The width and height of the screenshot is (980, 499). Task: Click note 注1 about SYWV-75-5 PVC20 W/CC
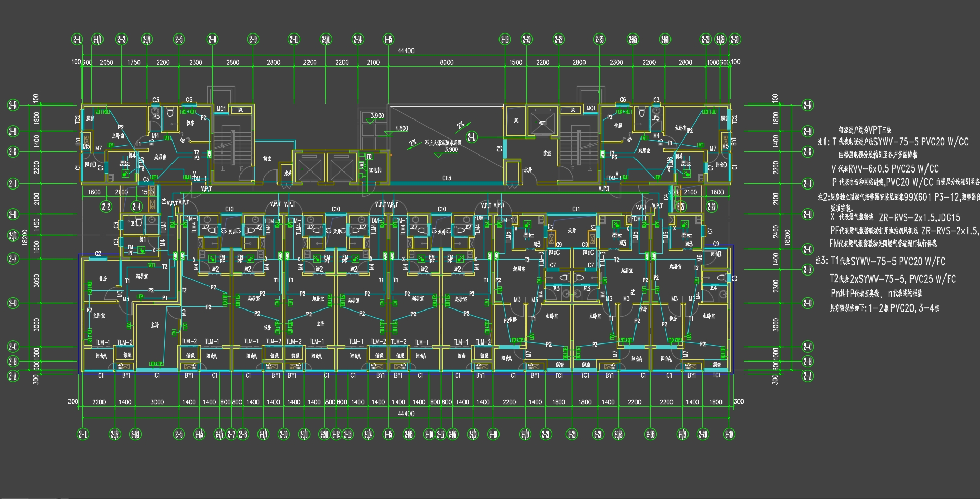pos(892,142)
